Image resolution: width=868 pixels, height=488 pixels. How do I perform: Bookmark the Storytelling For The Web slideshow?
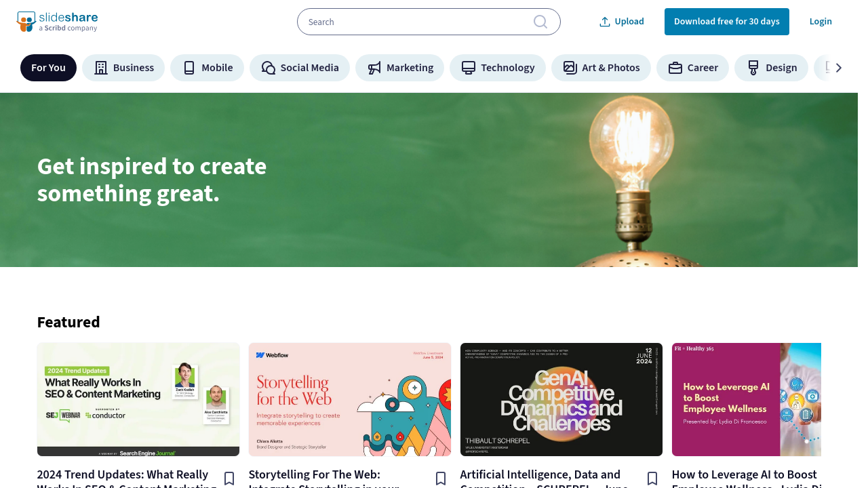tap(441, 479)
